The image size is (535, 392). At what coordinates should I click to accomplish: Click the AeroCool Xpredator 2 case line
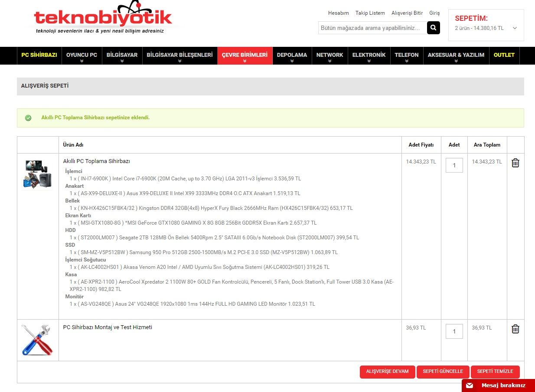pyautogui.click(x=232, y=285)
